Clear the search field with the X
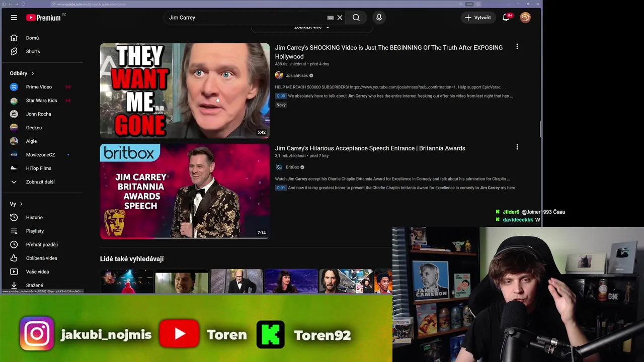644x362 pixels. point(340,18)
